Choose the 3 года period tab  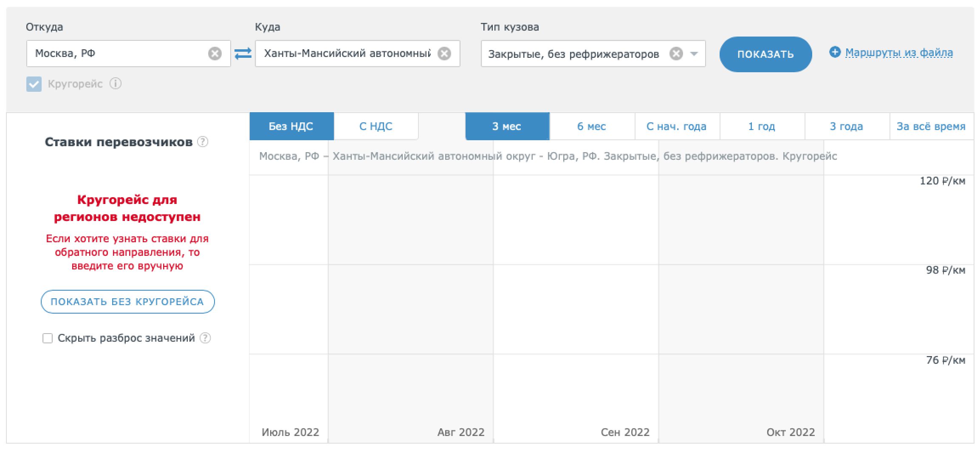point(847,126)
